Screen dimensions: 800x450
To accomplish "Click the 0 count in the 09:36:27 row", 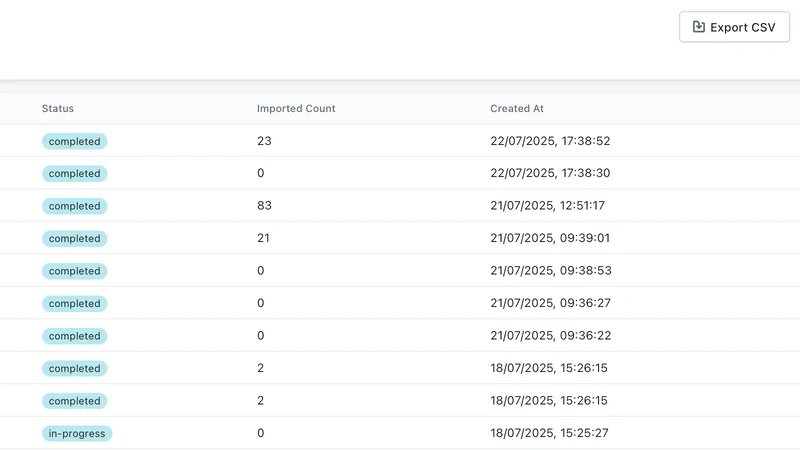I will (261, 303).
